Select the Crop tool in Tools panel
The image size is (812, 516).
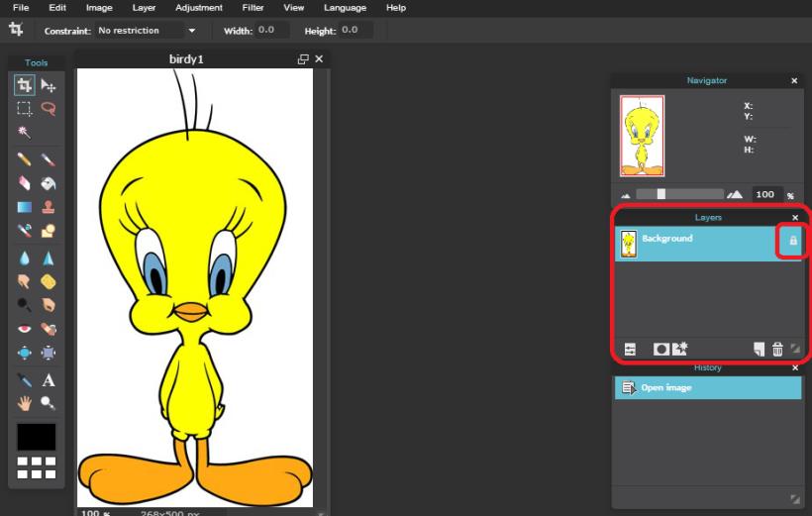(x=25, y=86)
